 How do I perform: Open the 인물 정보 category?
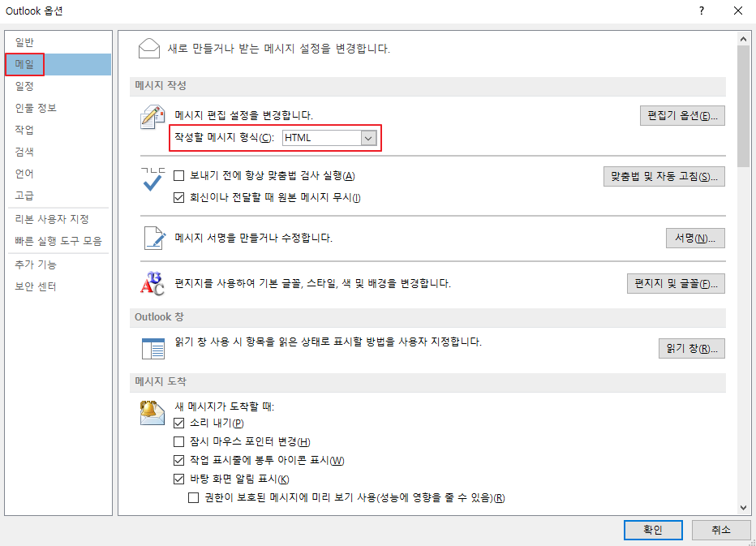point(58,108)
